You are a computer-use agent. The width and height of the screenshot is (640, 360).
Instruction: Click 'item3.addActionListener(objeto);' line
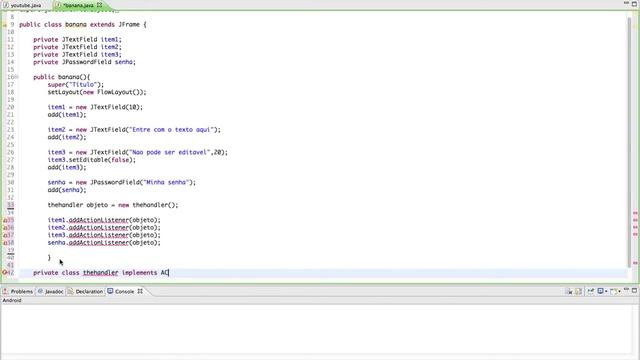tap(104, 235)
